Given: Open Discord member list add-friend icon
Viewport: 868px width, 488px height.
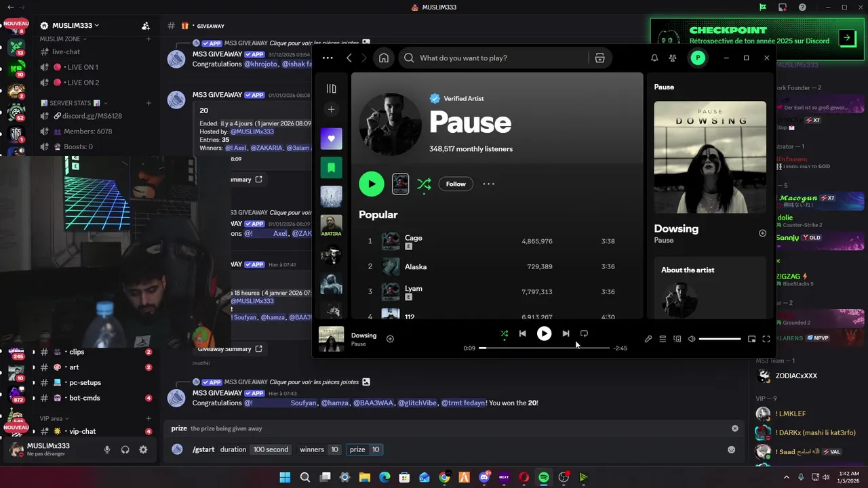Looking at the screenshot, I should pos(145,26).
